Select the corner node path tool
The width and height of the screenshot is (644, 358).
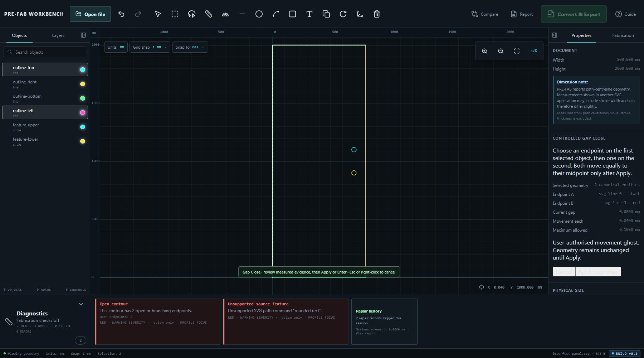[360, 14]
